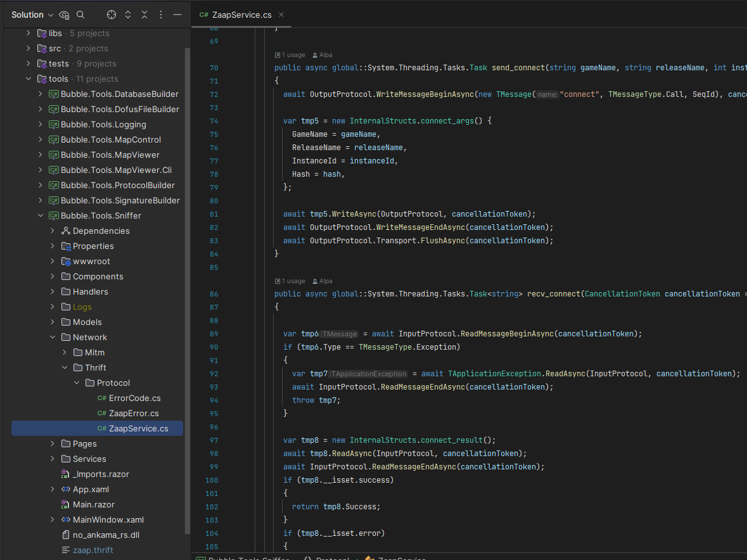Select the Models folder
The height and width of the screenshot is (560, 747).
(x=87, y=322)
